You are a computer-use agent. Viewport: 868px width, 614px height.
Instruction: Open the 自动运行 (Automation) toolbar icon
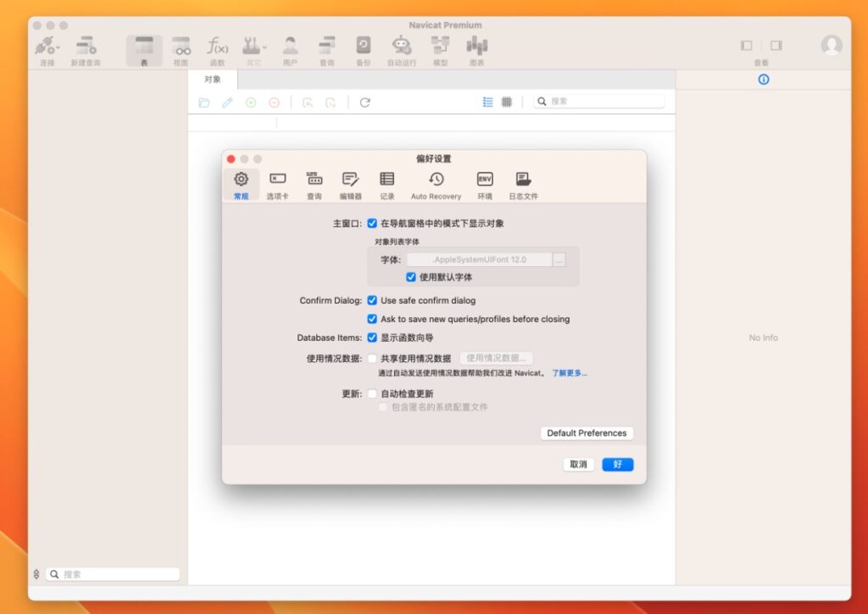click(400, 48)
